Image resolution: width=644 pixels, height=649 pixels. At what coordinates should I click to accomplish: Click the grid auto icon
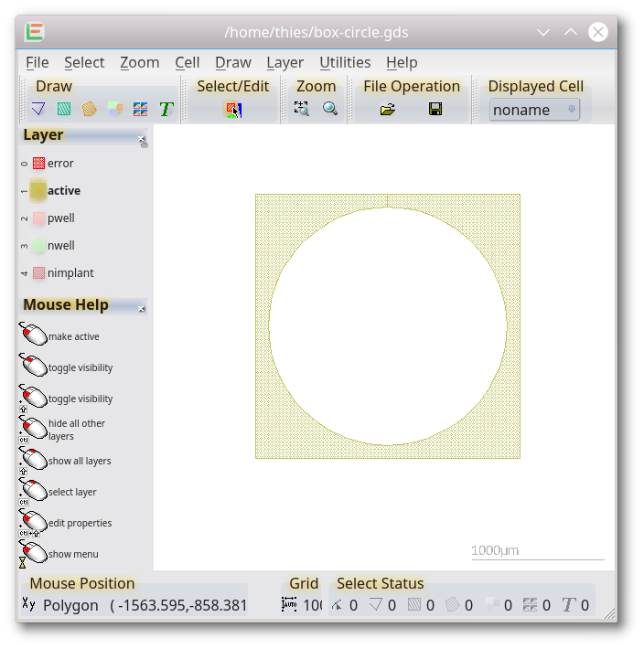(289, 605)
